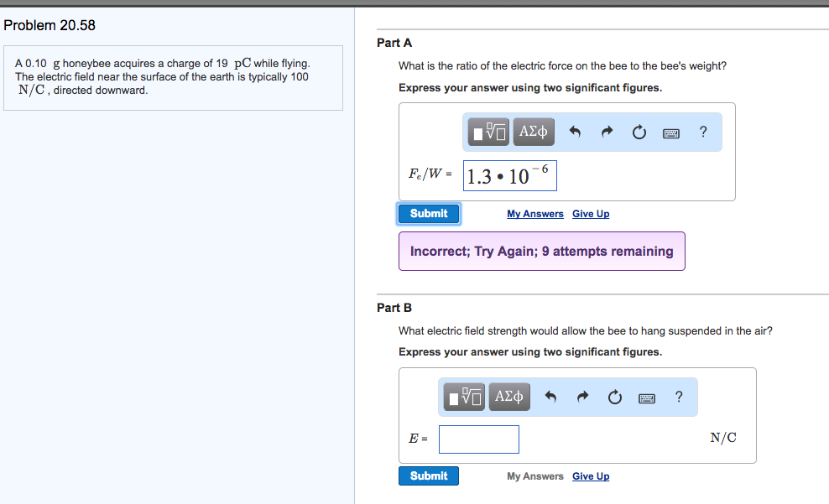The image size is (829, 504).
Task: Open the Part B Greek symbols palette
Action: 509,396
